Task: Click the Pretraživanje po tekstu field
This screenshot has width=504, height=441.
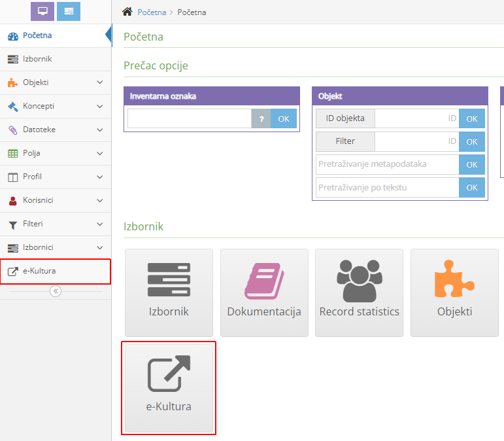Action: [x=388, y=188]
